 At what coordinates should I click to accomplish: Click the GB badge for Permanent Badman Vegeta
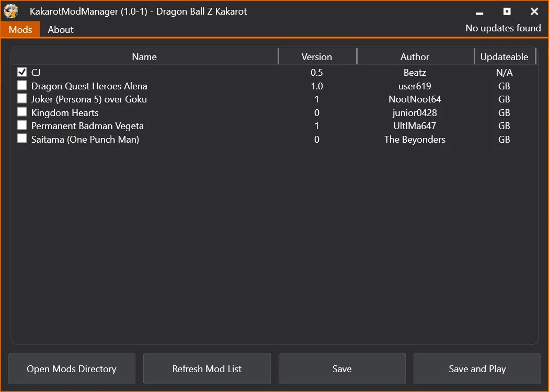pyautogui.click(x=504, y=125)
